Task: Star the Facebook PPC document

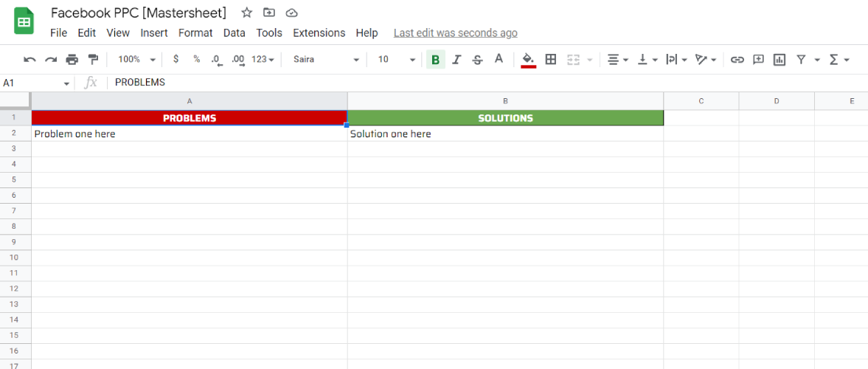Action: tap(247, 13)
